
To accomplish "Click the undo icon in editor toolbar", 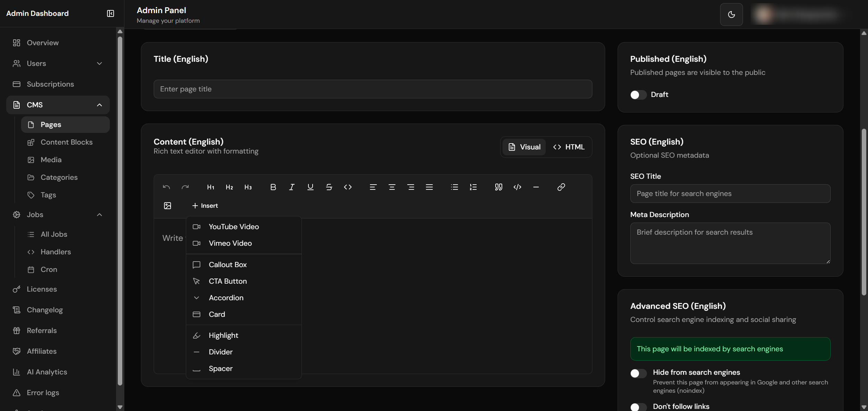I will (x=166, y=187).
